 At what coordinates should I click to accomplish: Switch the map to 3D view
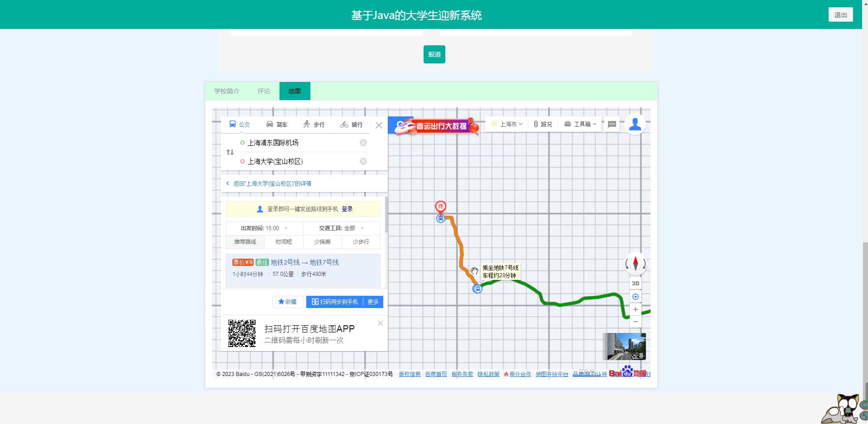(636, 284)
